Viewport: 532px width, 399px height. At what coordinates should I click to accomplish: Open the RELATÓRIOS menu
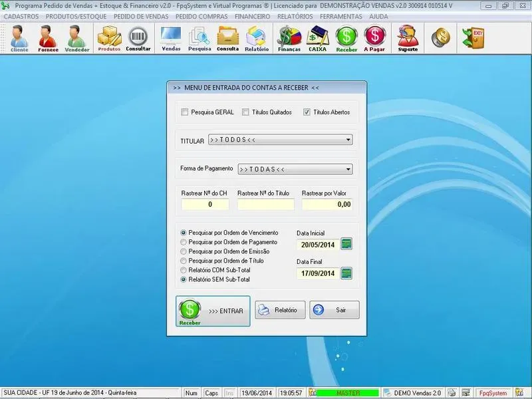pos(295,16)
